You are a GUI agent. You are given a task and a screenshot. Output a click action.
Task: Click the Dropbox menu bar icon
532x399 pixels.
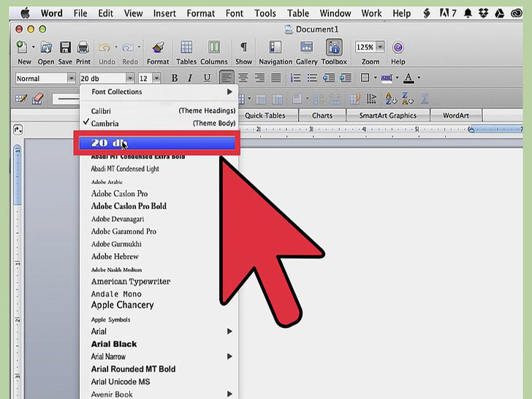tap(484, 13)
